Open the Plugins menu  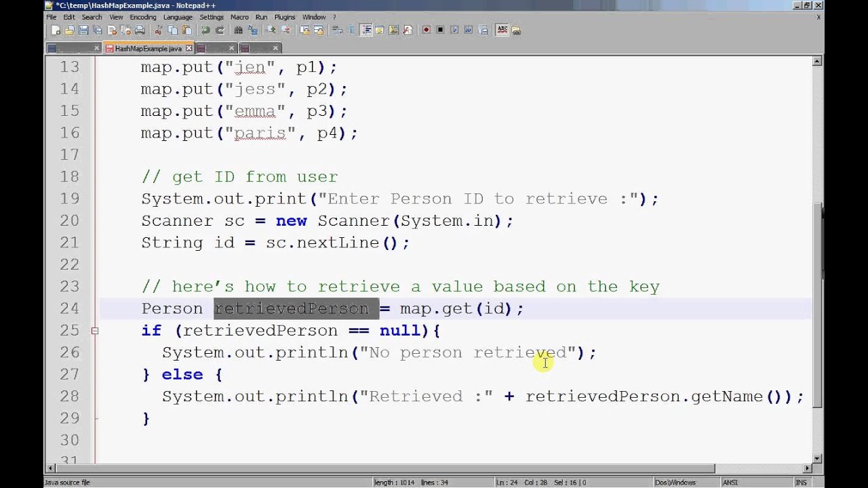285,17
